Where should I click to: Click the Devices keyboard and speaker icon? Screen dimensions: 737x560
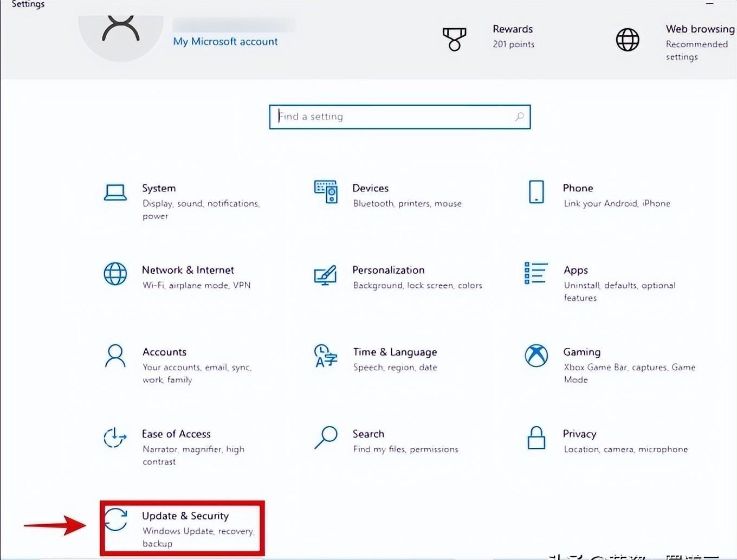pyautogui.click(x=326, y=192)
